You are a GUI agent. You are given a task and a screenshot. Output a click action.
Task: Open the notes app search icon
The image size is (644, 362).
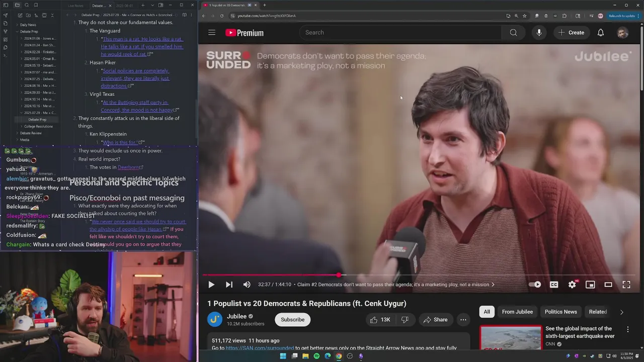pyautogui.click(x=27, y=5)
